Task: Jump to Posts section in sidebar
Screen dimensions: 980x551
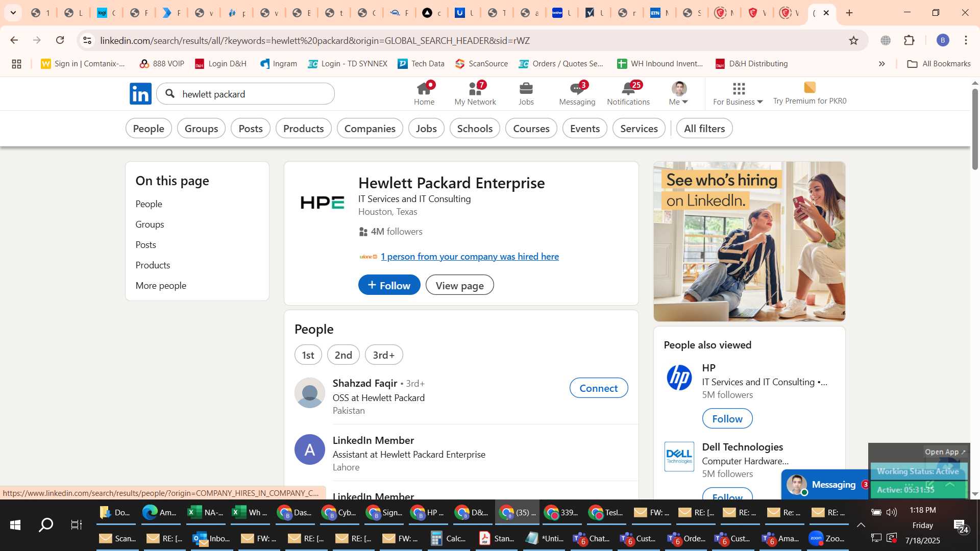Action: (x=146, y=245)
